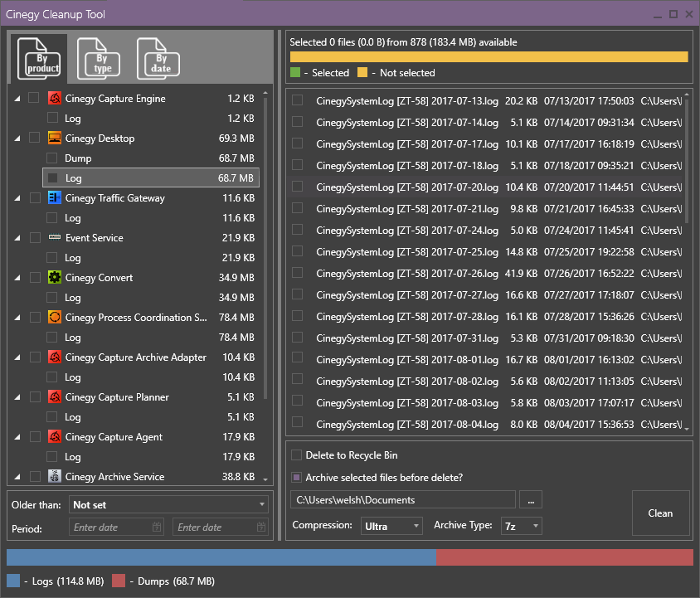Check the Cinegy Convert checkbox
700x598 pixels.
tap(35, 277)
